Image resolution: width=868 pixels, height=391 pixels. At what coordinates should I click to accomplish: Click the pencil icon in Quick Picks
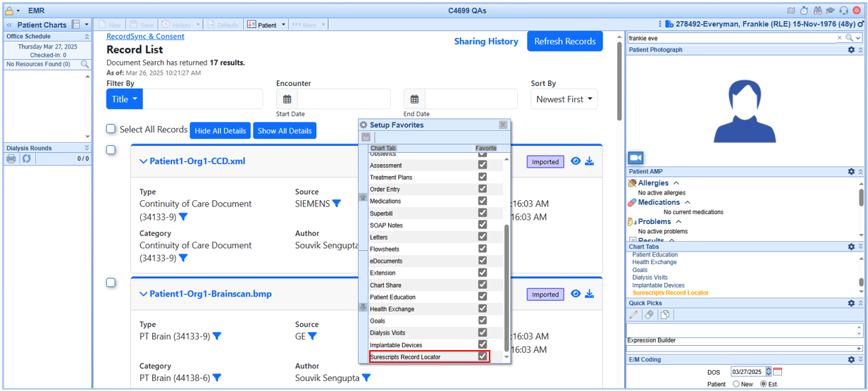point(634,315)
